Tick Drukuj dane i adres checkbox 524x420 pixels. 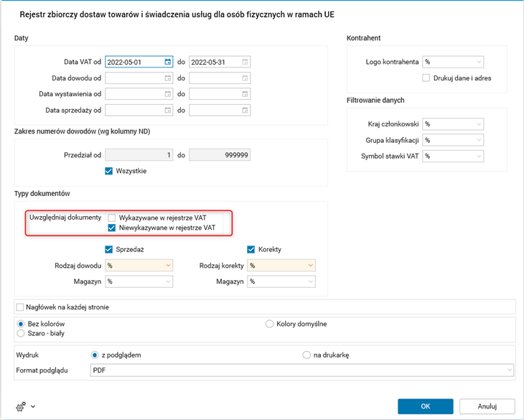[426, 78]
